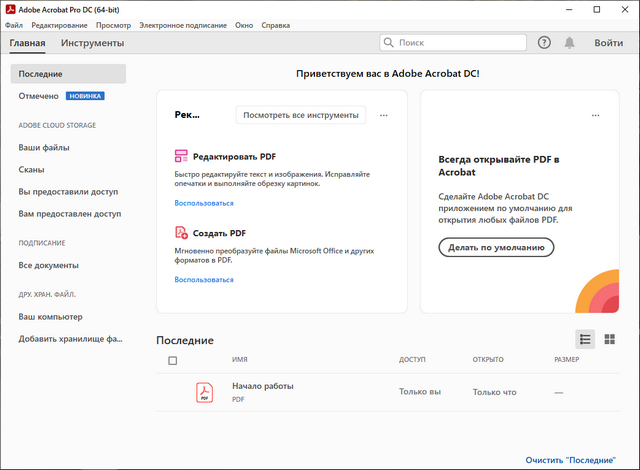Open the more options ellipsis on recommended tools card
This screenshot has width=640, height=470.
pyautogui.click(x=384, y=115)
